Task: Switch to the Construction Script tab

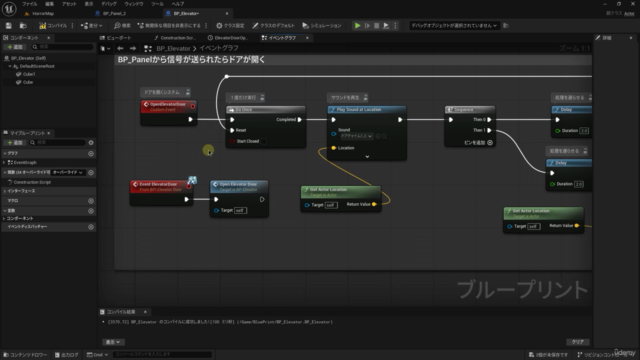Action: click(178, 38)
